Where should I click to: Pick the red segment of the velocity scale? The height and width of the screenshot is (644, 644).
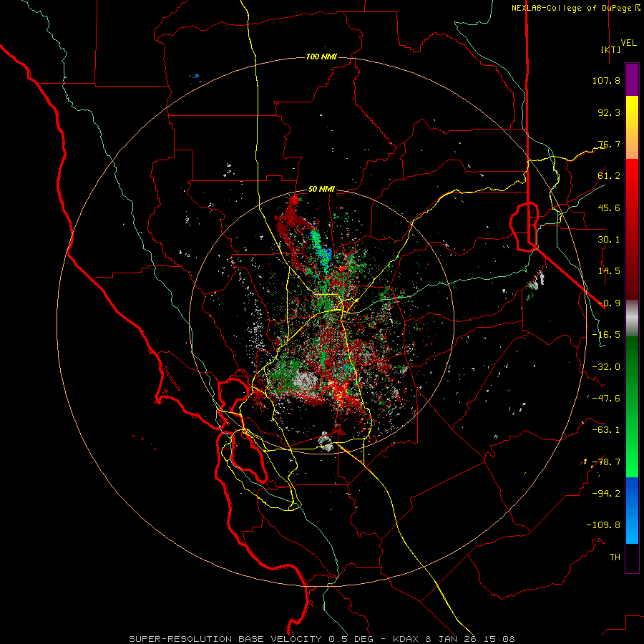point(632,229)
